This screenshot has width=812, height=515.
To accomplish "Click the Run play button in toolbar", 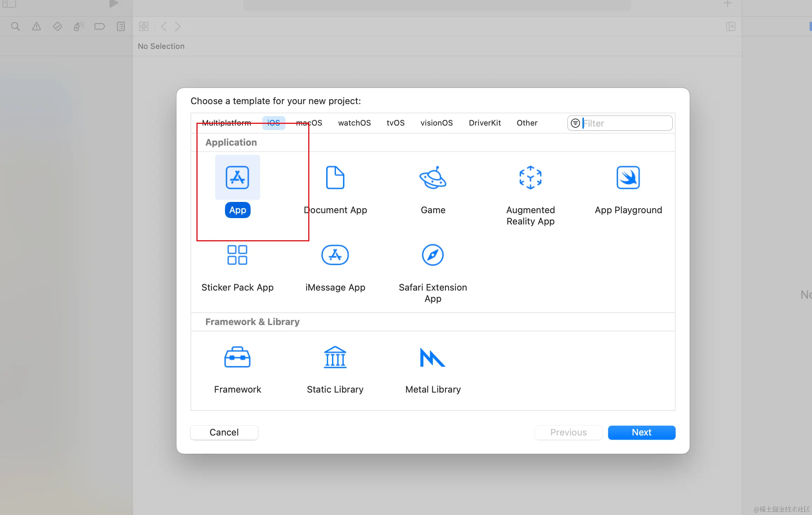I will coord(113,4).
